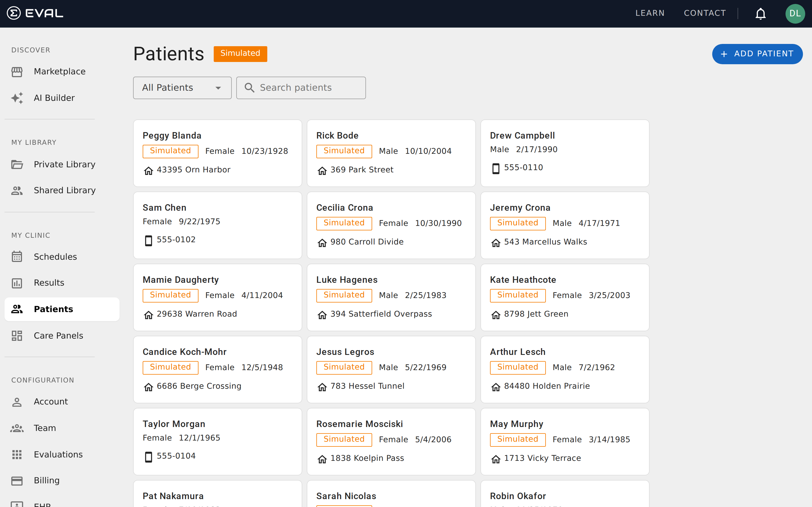
Task: Open Billing configuration
Action: tap(47, 480)
